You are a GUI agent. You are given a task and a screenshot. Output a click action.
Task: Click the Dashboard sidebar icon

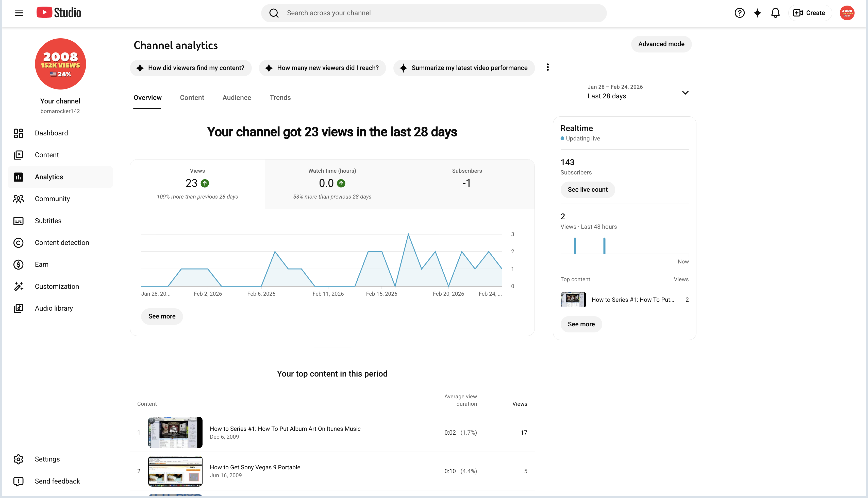pyautogui.click(x=19, y=133)
